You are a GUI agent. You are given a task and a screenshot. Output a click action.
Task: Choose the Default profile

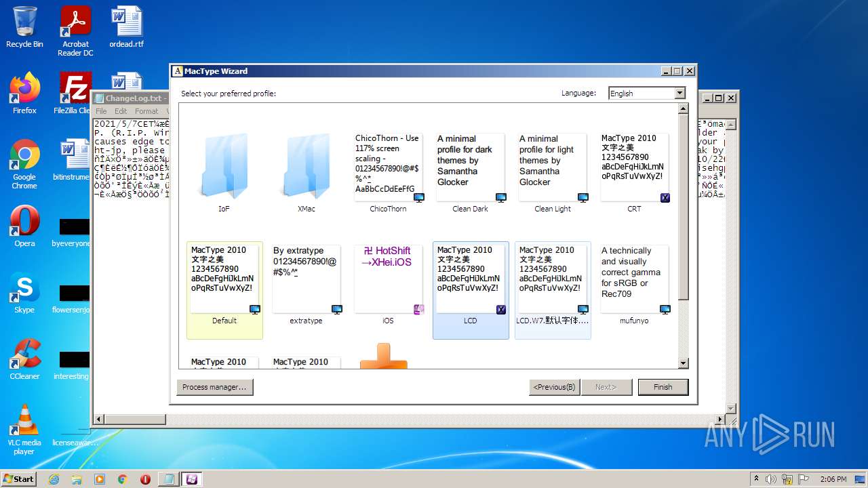click(224, 290)
